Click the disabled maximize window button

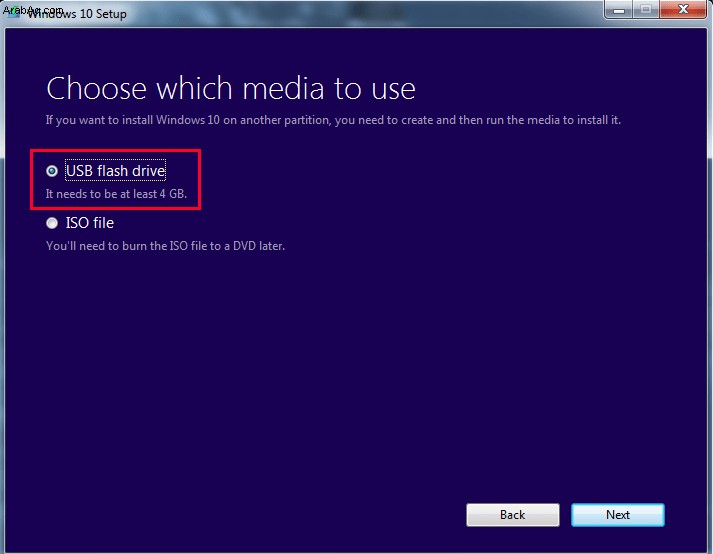tap(646, 9)
